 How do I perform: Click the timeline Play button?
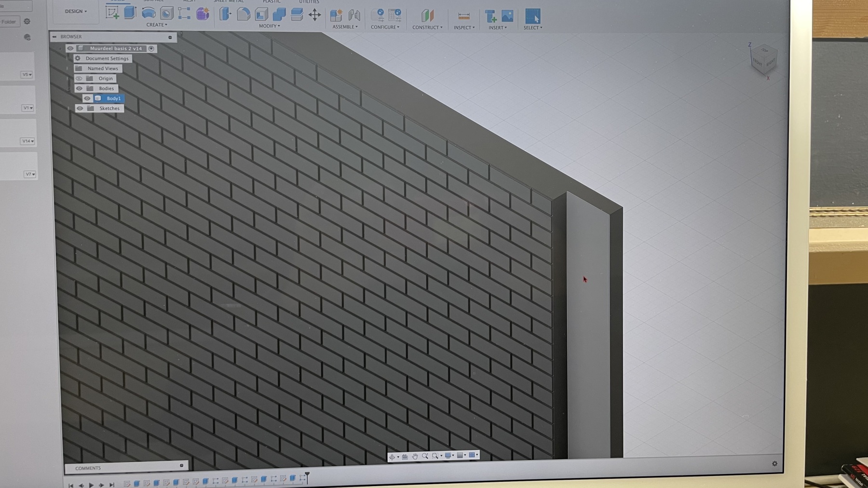click(x=91, y=485)
